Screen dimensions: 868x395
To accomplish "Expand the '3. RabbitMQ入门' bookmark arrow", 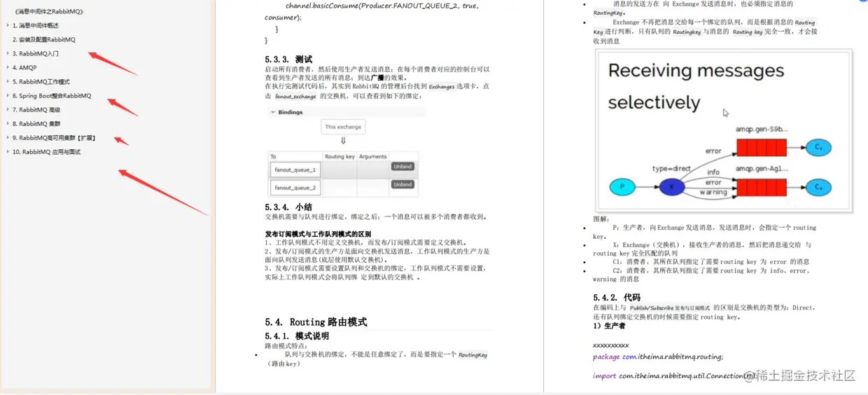I will click(x=8, y=54).
